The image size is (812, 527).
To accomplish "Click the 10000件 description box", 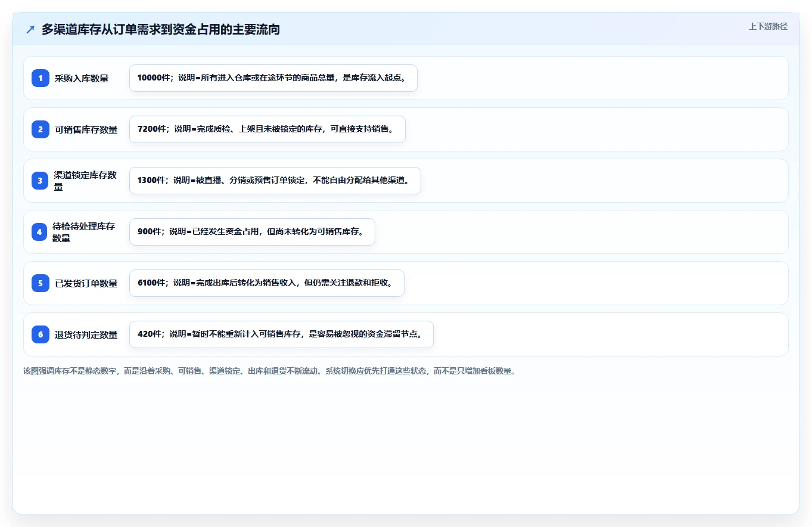I will (x=273, y=78).
